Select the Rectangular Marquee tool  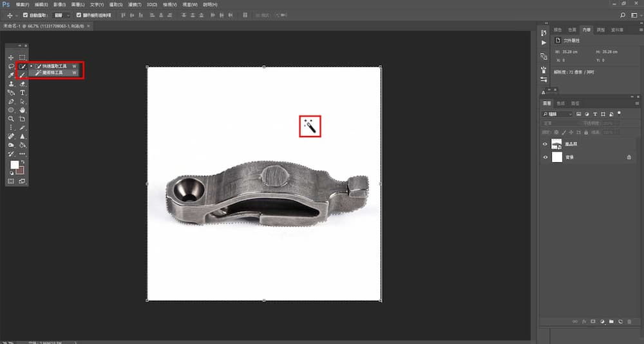(x=22, y=57)
